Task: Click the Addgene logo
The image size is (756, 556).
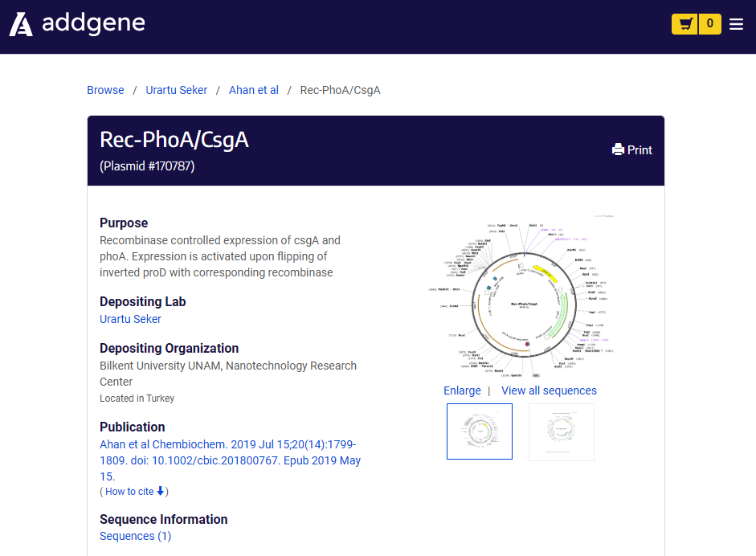Action: (77, 23)
